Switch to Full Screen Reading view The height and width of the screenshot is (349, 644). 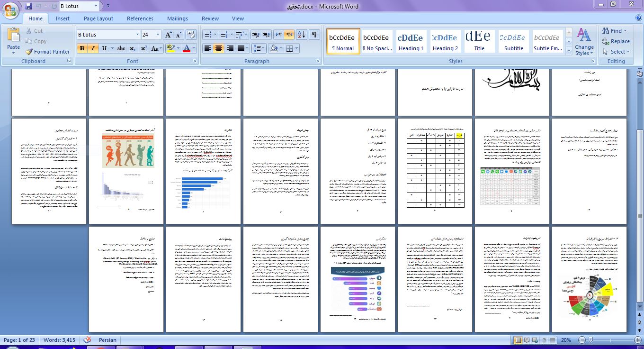pyautogui.click(x=527, y=340)
